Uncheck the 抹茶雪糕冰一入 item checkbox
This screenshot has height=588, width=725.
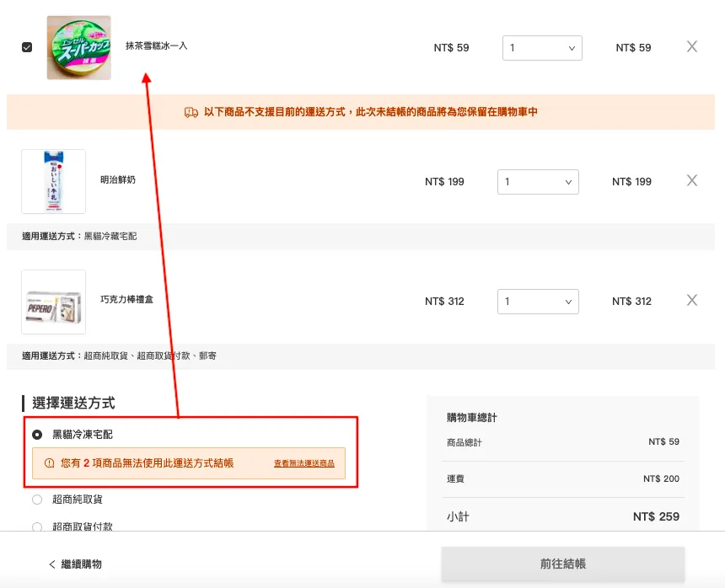click(x=27, y=47)
